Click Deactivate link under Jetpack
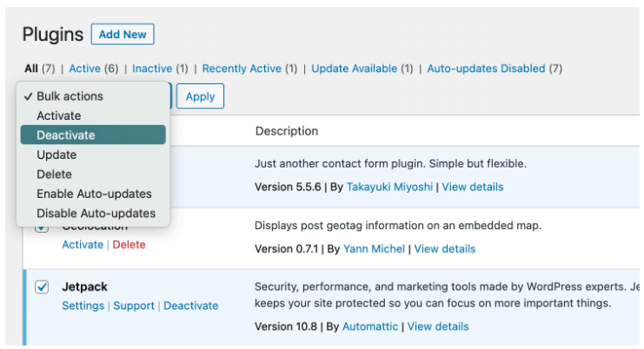The height and width of the screenshot is (349, 644). (x=191, y=306)
